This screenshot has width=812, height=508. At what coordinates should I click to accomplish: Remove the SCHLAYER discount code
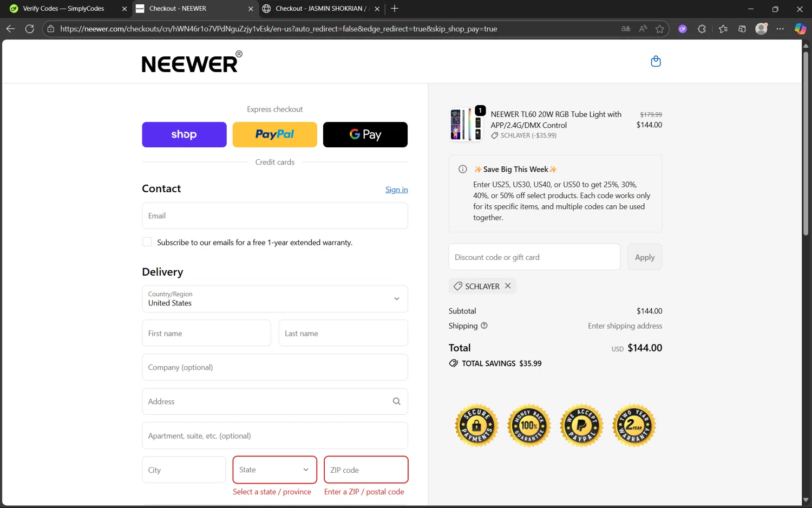[508, 285]
